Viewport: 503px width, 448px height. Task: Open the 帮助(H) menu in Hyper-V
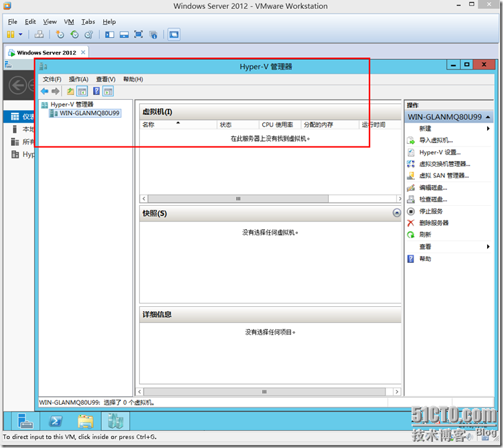pyautogui.click(x=133, y=79)
